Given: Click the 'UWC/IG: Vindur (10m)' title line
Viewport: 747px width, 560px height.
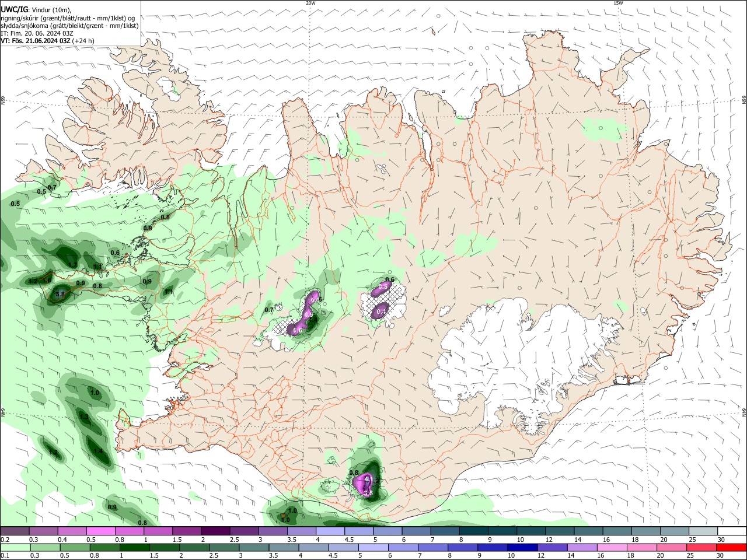Looking at the screenshot, I should (x=36, y=10).
